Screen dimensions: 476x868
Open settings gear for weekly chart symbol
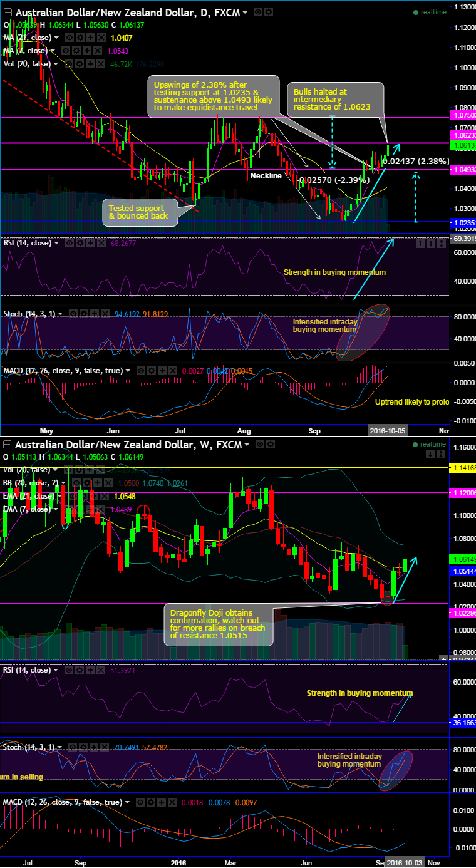pos(270,444)
